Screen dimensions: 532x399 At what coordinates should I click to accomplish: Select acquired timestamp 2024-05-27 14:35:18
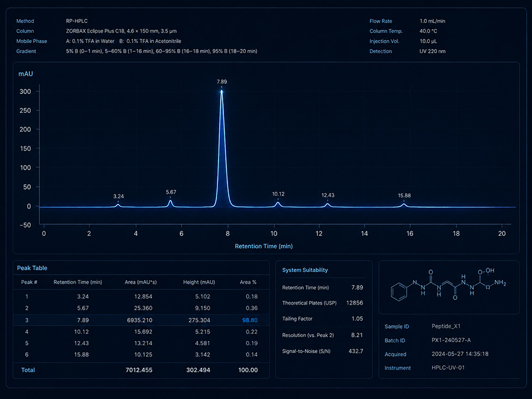[x=460, y=354]
